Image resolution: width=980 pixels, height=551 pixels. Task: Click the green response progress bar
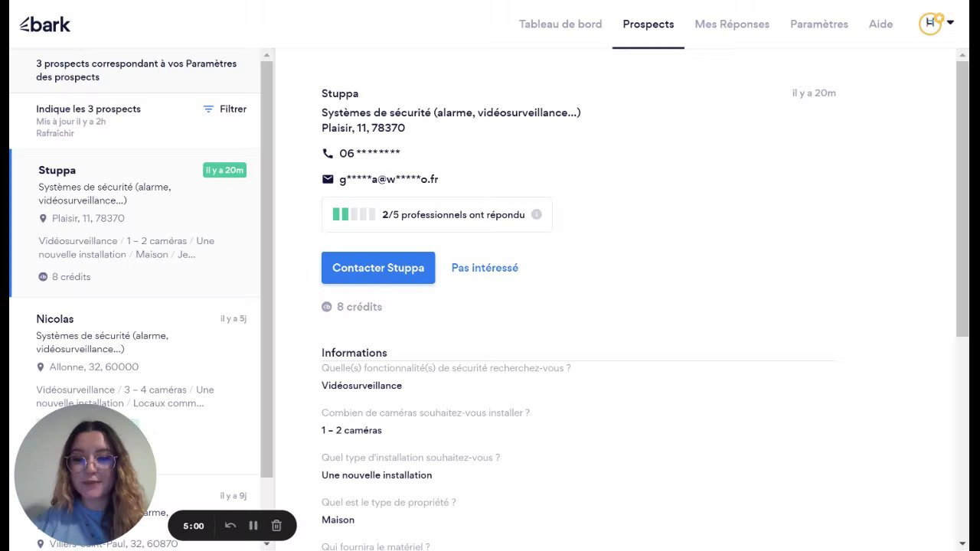[354, 214]
